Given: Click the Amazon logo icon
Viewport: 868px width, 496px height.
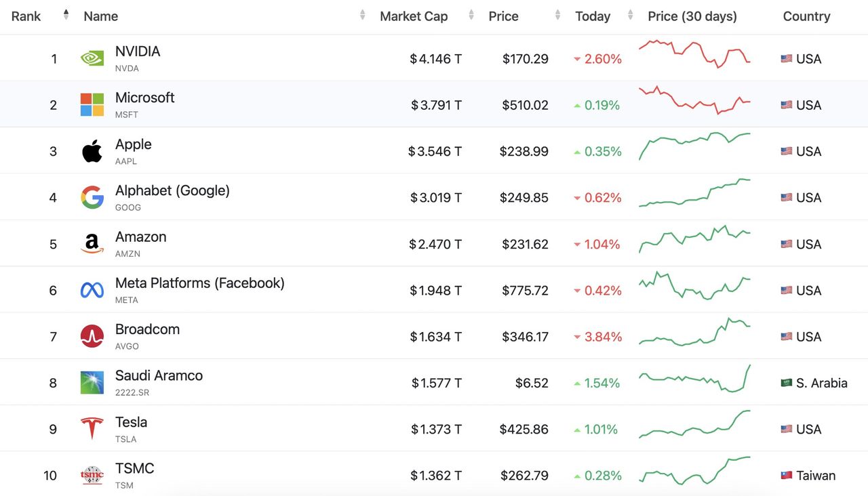Looking at the screenshot, I should pyautogui.click(x=92, y=244).
